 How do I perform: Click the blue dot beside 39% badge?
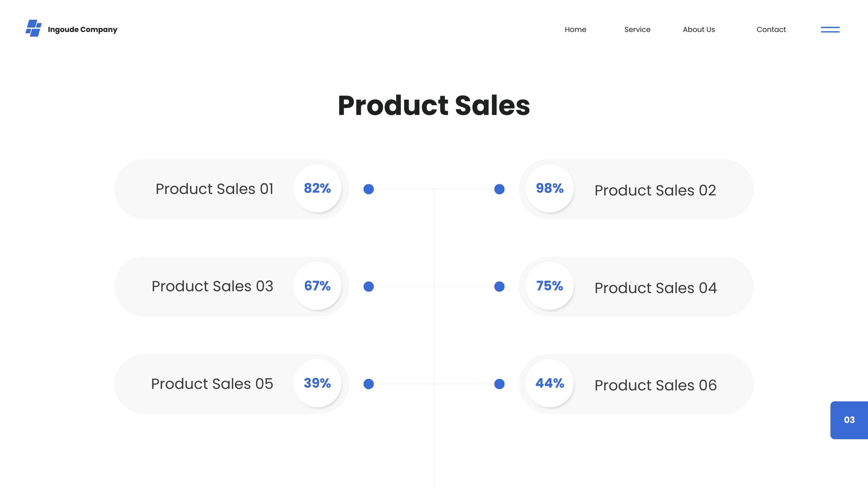click(368, 384)
